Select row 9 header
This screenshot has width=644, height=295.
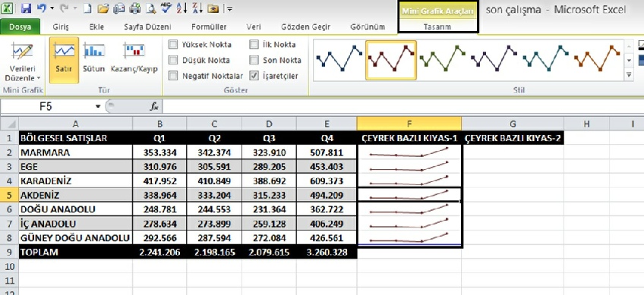(9, 252)
